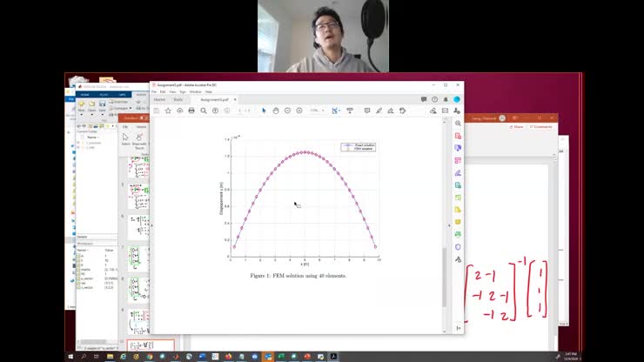Click the Comments button in PowerPoint
The image size is (644, 362).
tap(541, 126)
